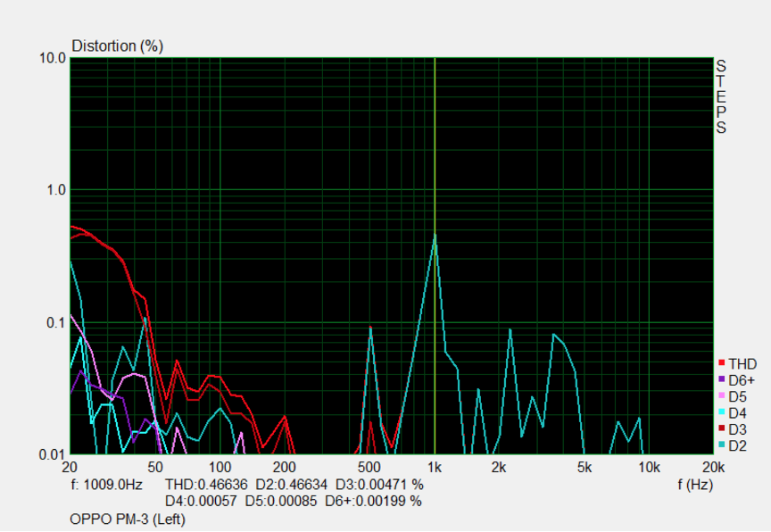Click the 500 frequency axis label
This screenshot has height=532, width=771.
tap(369, 467)
